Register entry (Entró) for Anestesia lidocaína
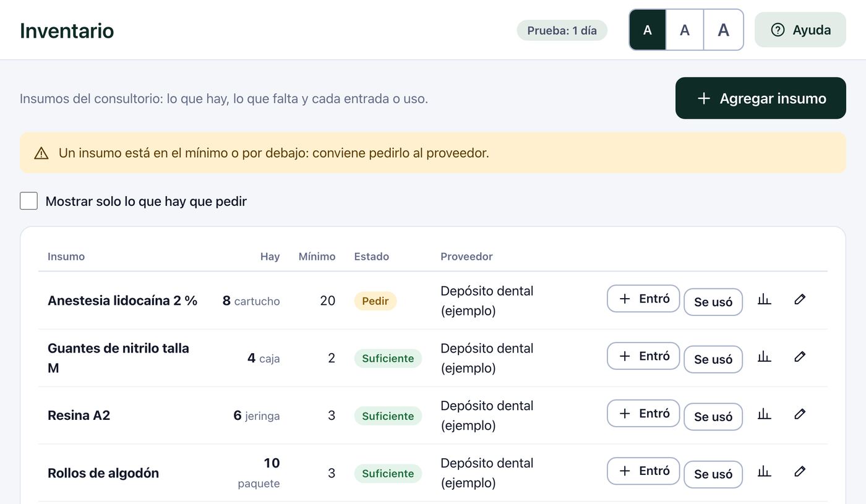Image resolution: width=866 pixels, height=504 pixels. tap(643, 299)
